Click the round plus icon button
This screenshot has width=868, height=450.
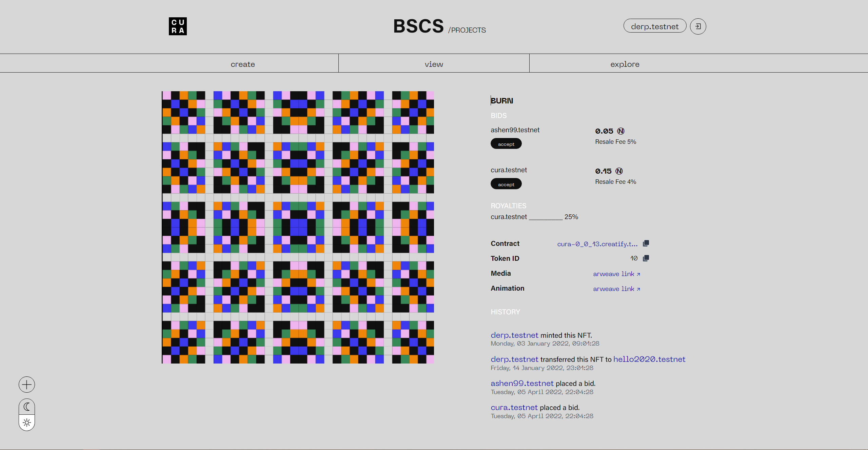(27, 385)
